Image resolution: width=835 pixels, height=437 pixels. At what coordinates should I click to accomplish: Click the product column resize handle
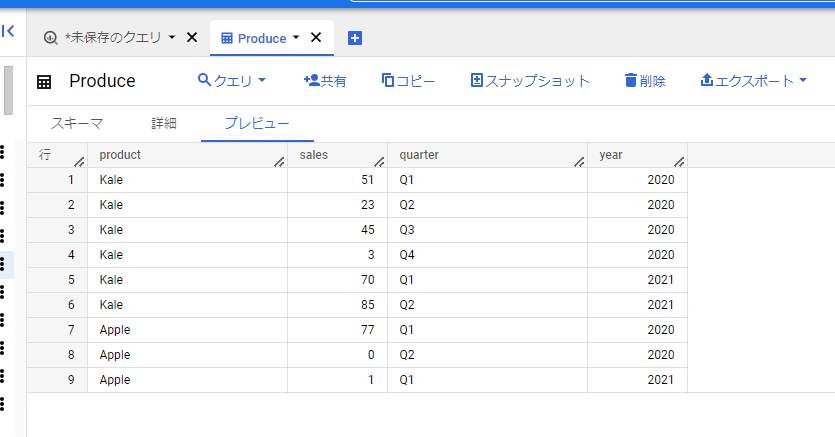(279, 160)
